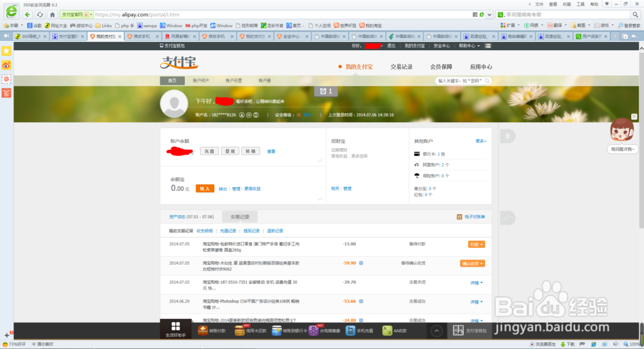Switch to the 交易记录 records tab
Viewport: 644px width, 349px height.
tap(240, 217)
